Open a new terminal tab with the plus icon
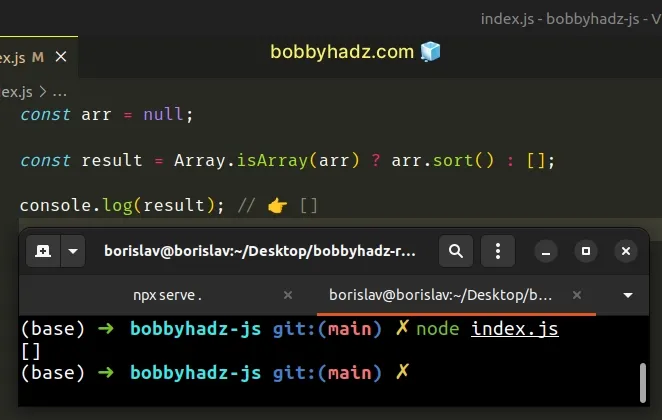Image resolution: width=662 pixels, height=420 pixels. (43, 251)
